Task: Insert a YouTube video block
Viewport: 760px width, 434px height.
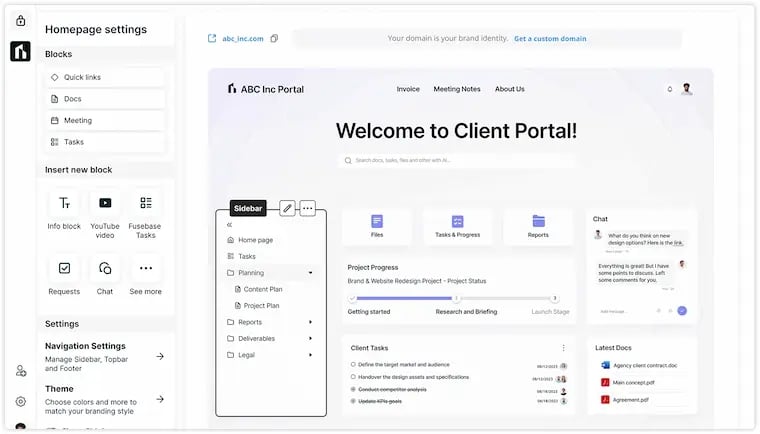Action: [x=105, y=203]
